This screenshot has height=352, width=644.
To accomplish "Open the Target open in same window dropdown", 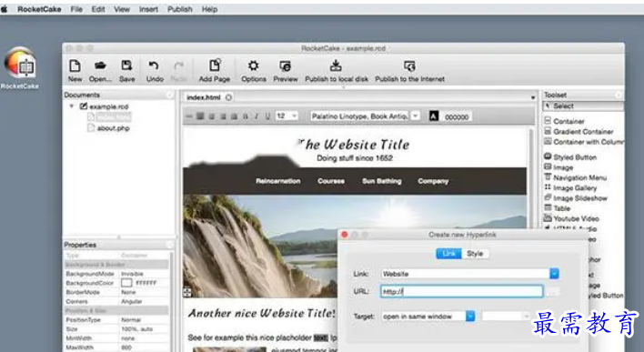I will click(470, 317).
